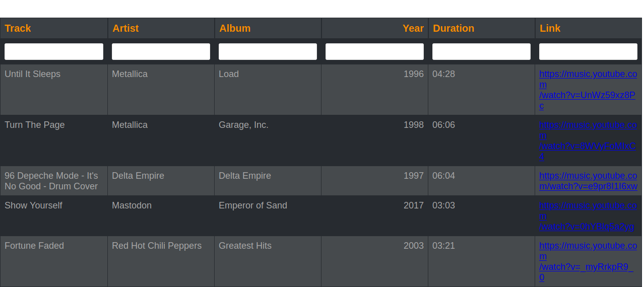Click the year cell '2003'
This screenshot has width=644, height=287.
tap(375, 261)
